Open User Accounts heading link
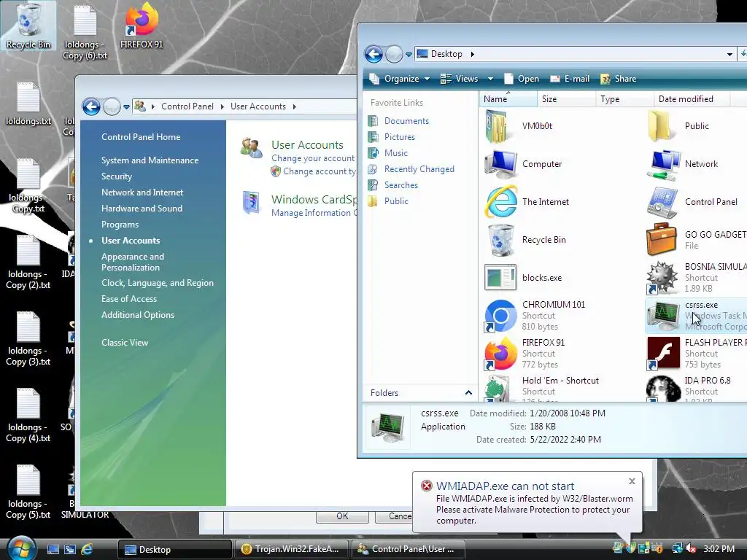The height and width of the screenshot is (560, 747). pyautogui.click(x=307, y=145)
